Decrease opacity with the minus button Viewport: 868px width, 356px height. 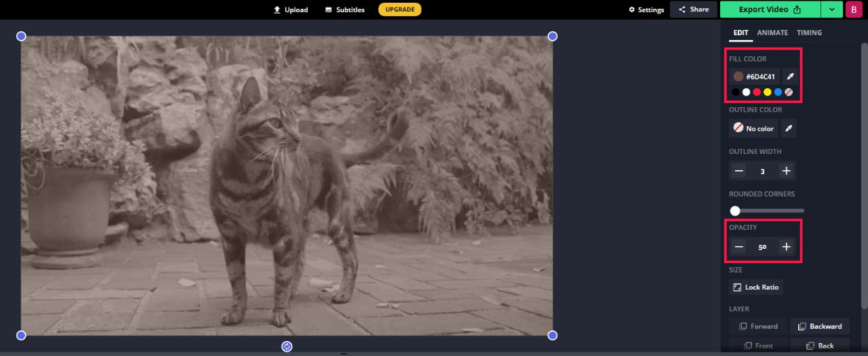coord(739,247)
